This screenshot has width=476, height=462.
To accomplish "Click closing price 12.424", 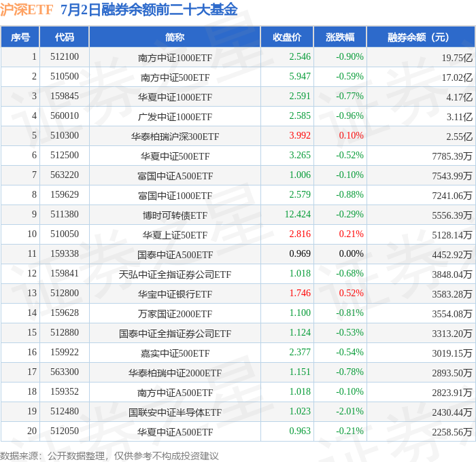I will coord(298,215).
